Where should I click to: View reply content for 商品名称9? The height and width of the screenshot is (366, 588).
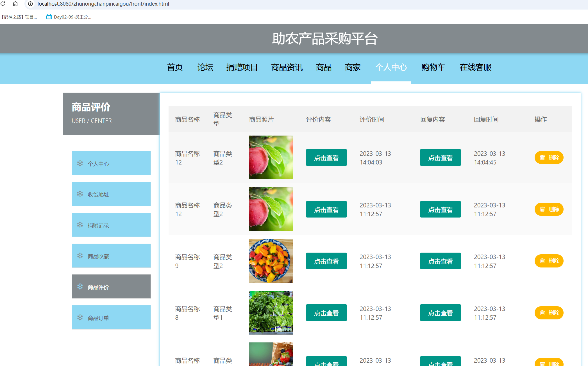441,261
